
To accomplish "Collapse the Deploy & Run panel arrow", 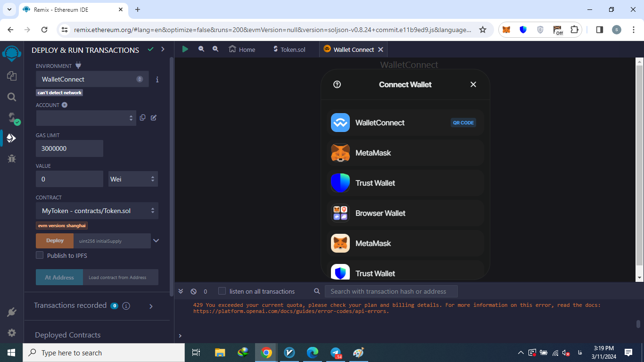I will tap(163, 49).
